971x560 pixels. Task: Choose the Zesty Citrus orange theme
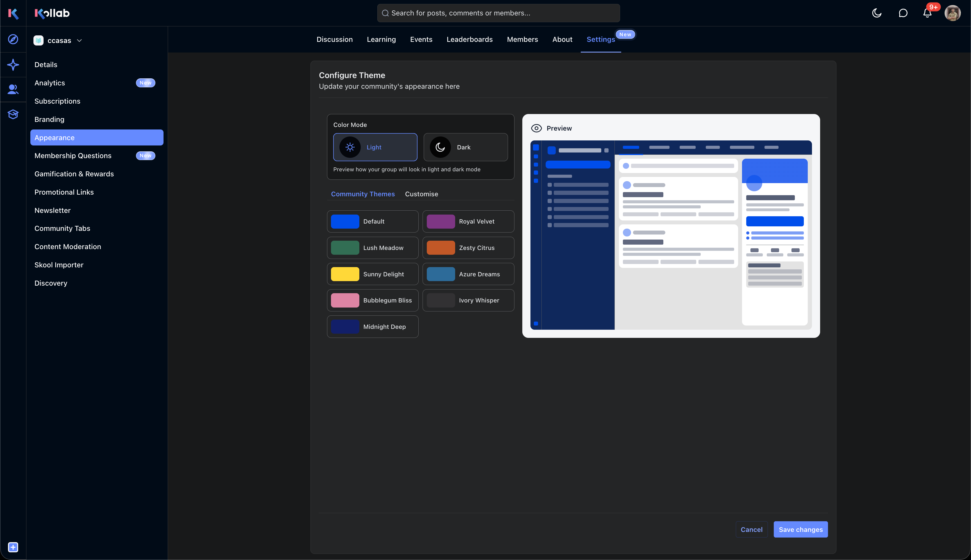468,248
